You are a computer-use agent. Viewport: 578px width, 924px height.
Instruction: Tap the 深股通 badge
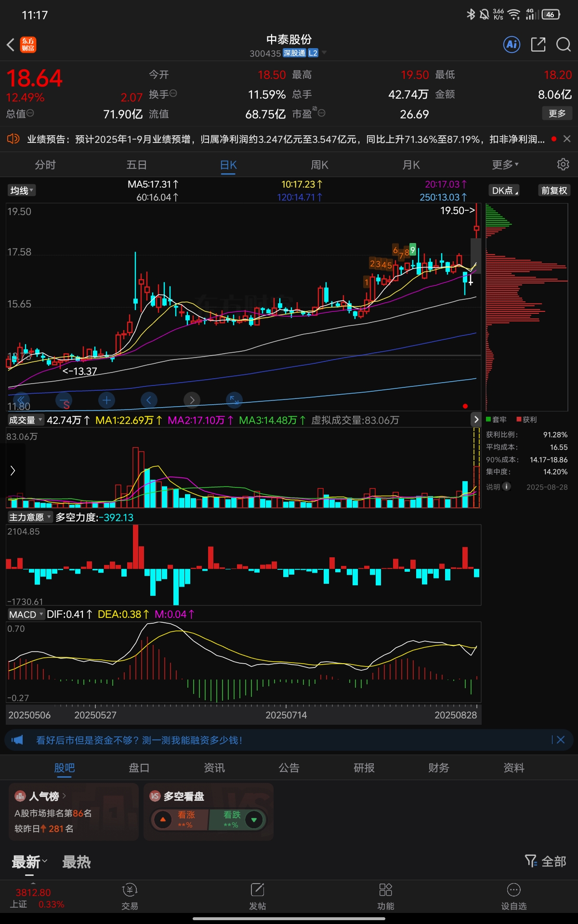(x=294, y=53)
